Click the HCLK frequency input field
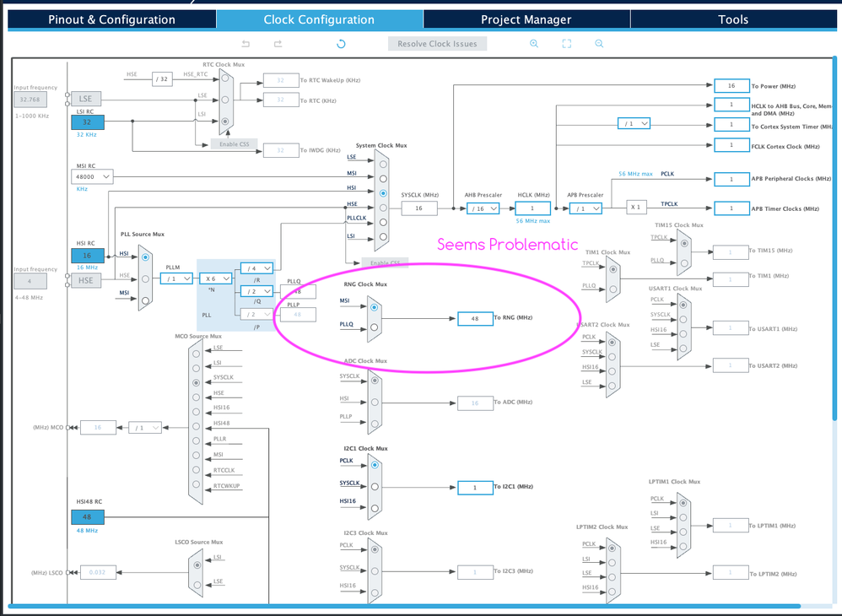This screenshot has width=842, height=616. point(532,208)
